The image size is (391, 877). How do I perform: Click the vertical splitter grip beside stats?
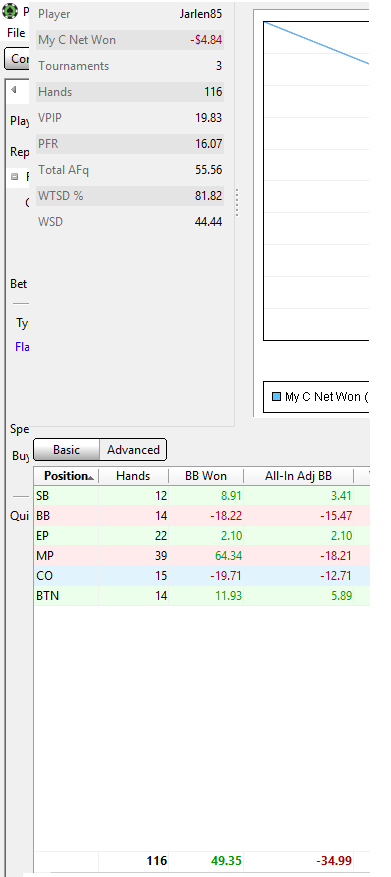click(237, 202)
